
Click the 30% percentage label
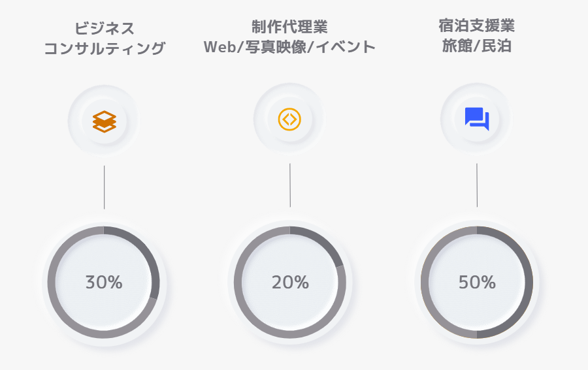pos(104,283)
